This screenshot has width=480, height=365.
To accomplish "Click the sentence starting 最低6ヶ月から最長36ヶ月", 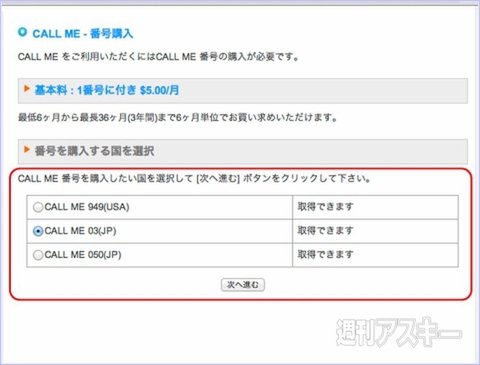I will 178,117.
